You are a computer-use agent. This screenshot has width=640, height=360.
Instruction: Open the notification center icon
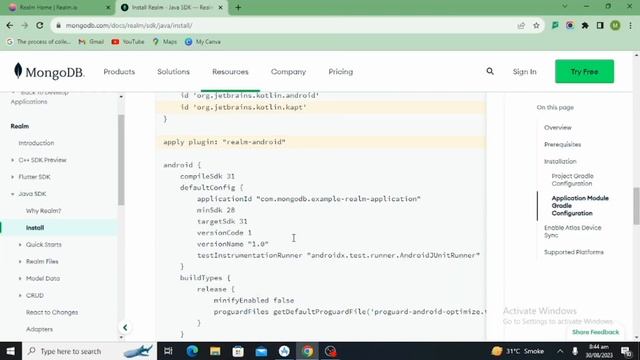pos(627,351)
